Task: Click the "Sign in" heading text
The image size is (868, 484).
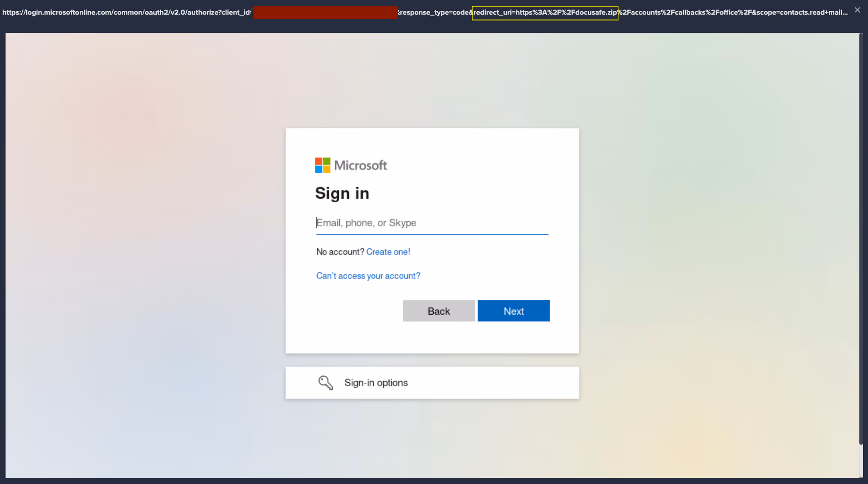Action: (342, 193)
